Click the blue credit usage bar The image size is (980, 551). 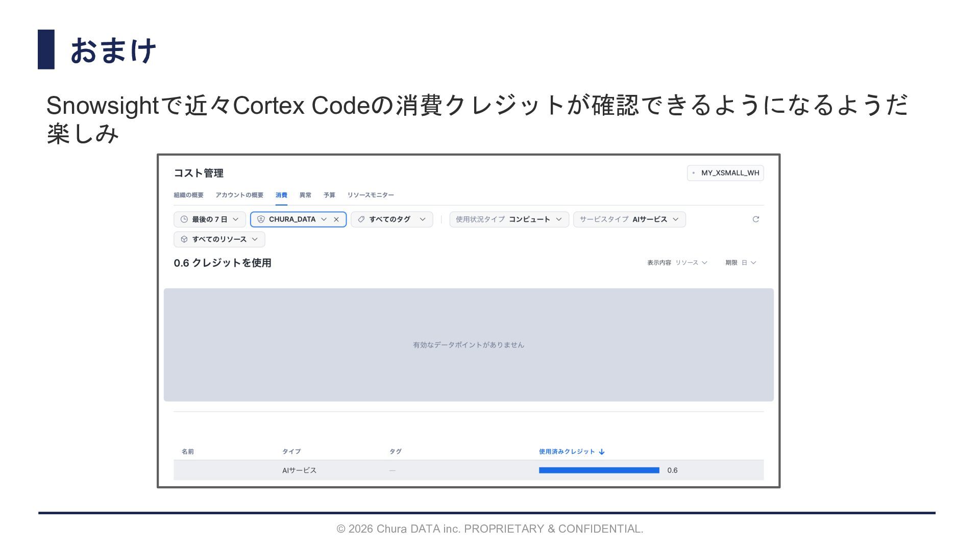click(x=599, y=470)
